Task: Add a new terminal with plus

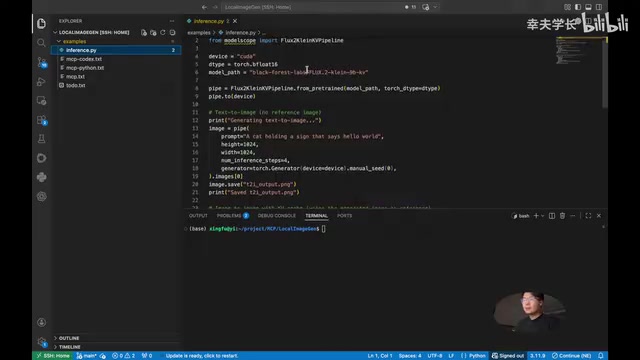Action: pos(536,216)
